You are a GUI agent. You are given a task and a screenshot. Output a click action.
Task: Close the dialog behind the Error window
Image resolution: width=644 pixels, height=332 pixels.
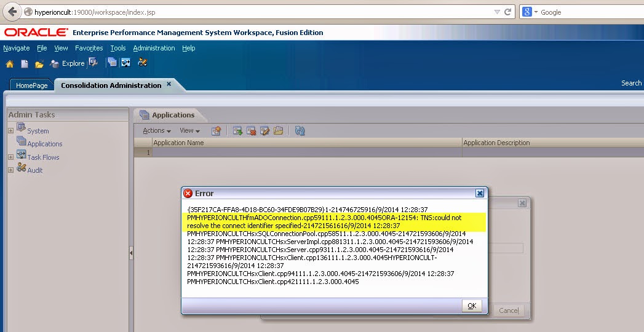(x=522, y=203)
